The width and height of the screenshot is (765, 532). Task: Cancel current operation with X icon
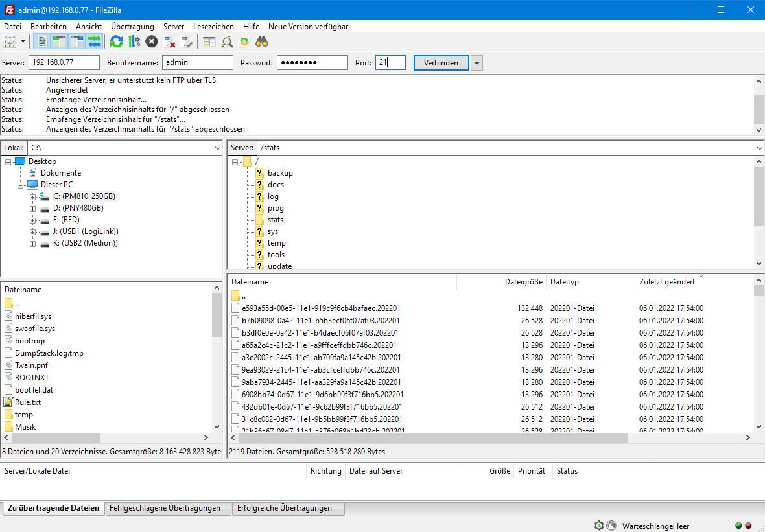coord(152,41)
